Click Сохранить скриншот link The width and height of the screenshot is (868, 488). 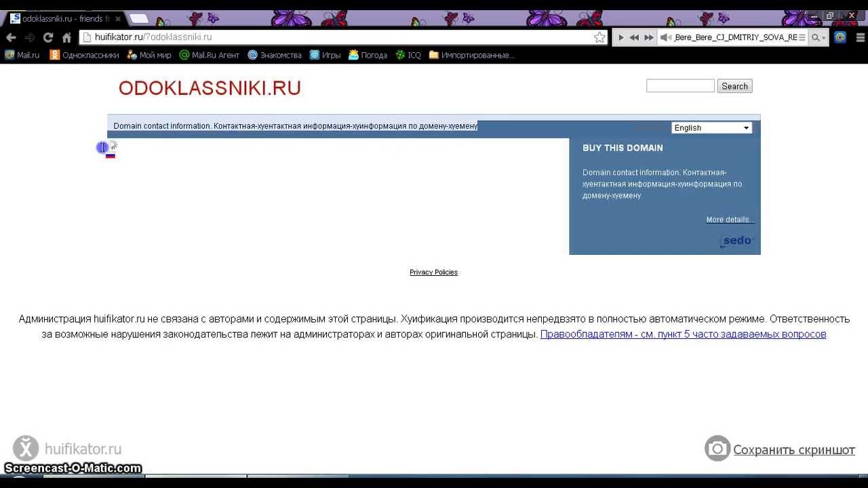click(x=794, y=450)
